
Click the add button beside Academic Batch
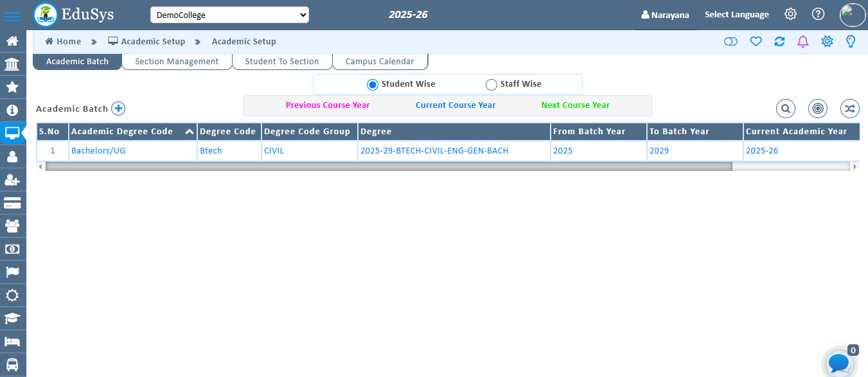point(118,109)
